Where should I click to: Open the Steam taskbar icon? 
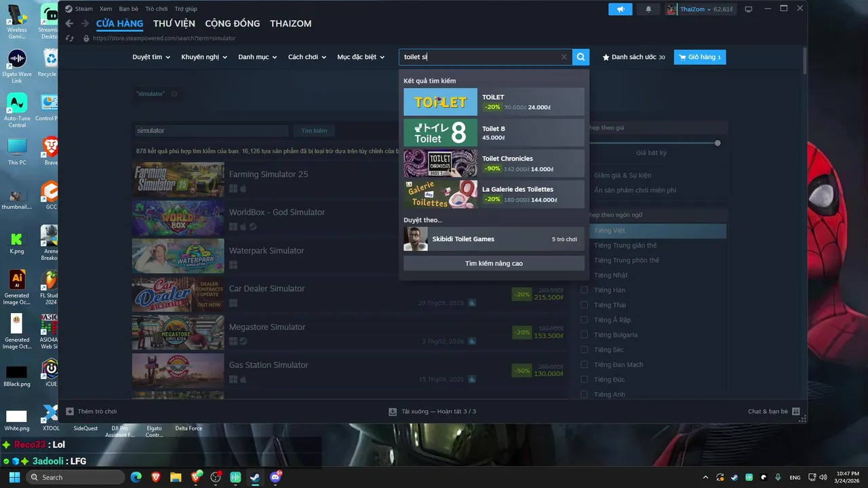coord(255,477)
